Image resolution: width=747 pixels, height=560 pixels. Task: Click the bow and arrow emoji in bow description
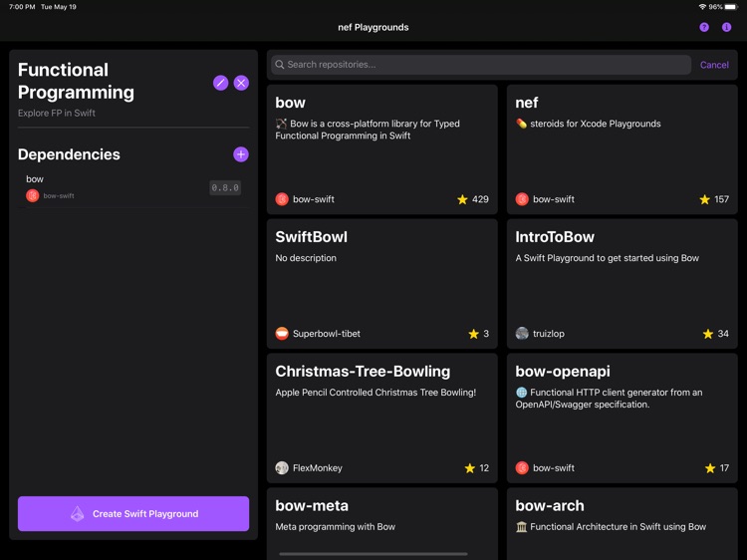point(282,124)
